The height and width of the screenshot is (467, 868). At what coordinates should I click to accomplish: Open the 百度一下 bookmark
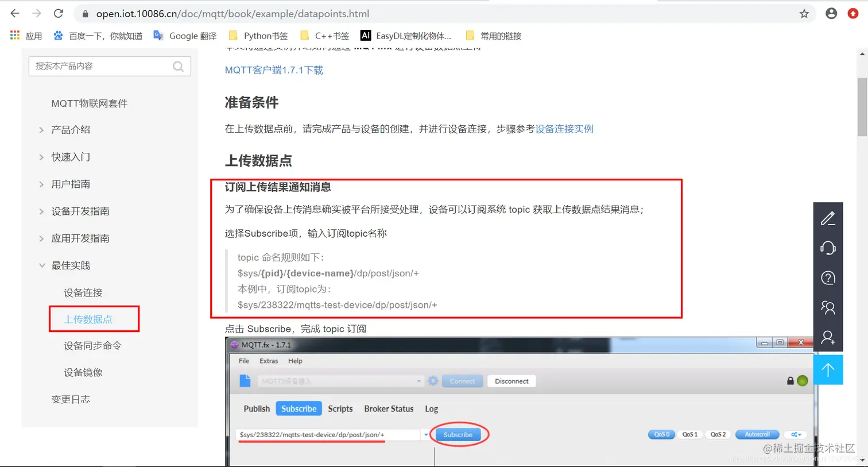click(x=98, y=36)
